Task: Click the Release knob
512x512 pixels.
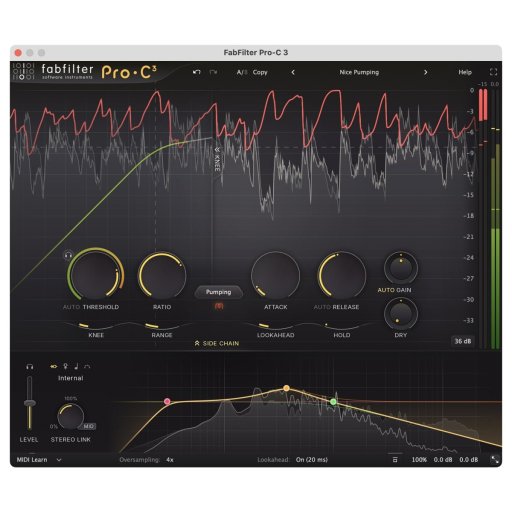Action: point(341,275)
